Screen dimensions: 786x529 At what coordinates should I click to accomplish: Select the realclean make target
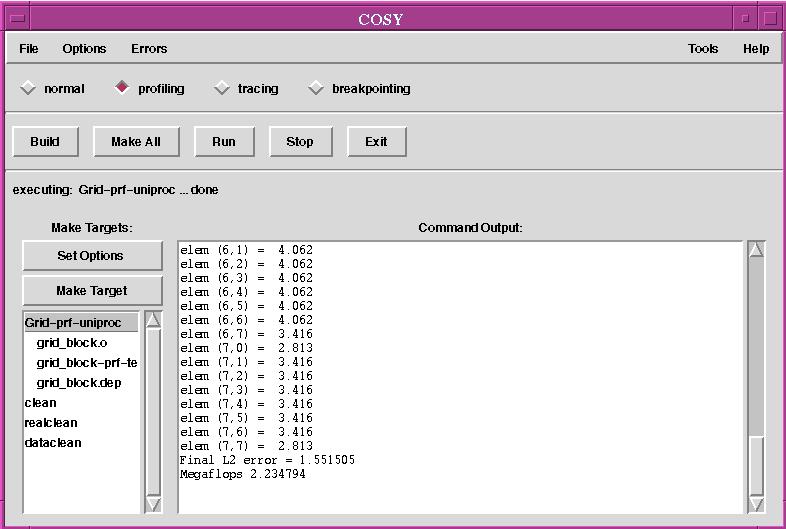[x=51, y=423]
